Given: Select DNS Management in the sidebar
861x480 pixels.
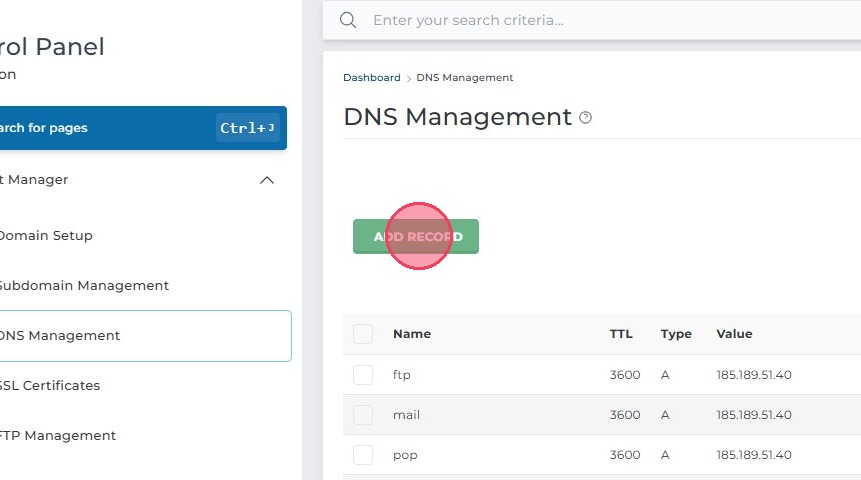Looking at the screenshot, I should click(60, 336).
